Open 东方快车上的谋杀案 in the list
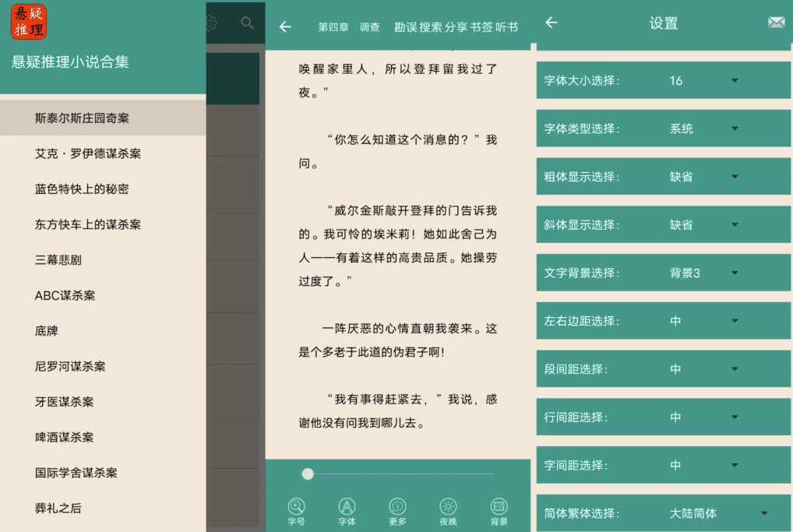 coord(88,224)
